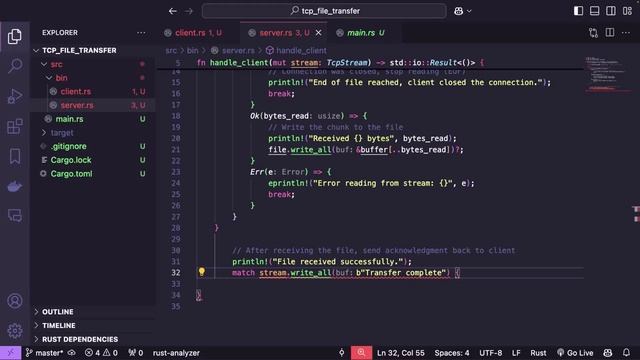Change indentation via Spaces: 4
Screen dimensions: 640x360
(x=452, y=353)
